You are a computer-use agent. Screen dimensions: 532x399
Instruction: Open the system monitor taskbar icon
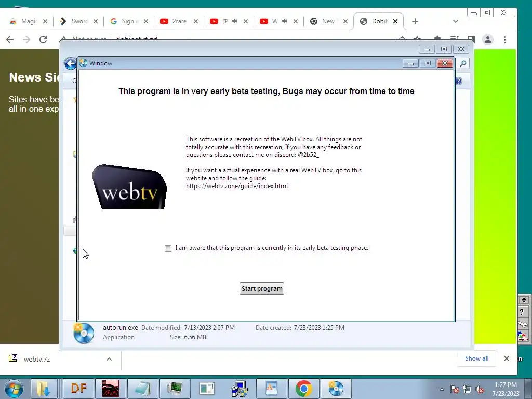point(175,389)
